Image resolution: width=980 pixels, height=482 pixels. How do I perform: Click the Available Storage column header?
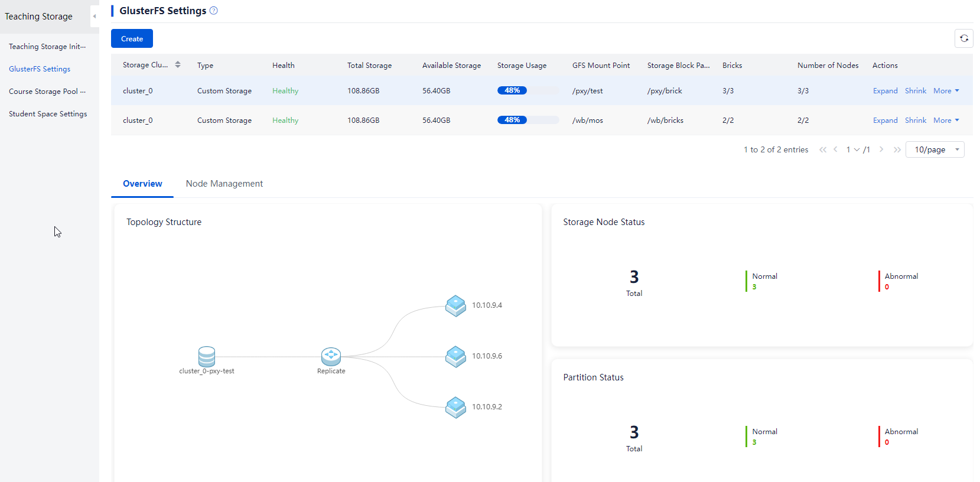click(x=451, y=66)
